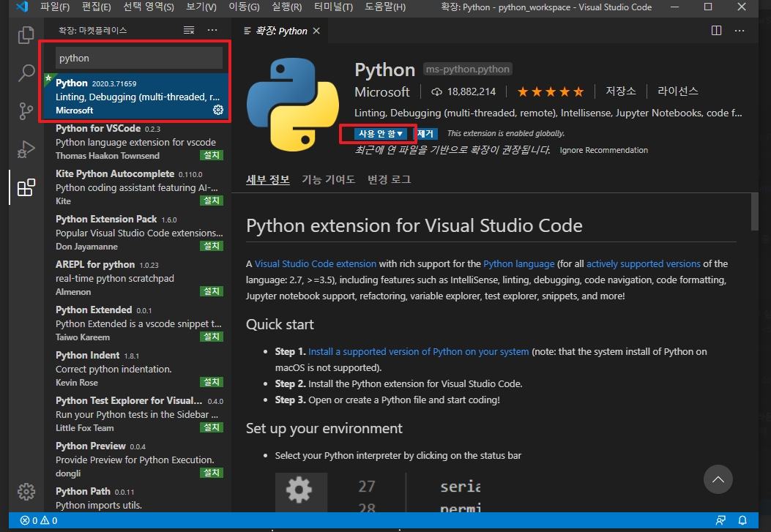Click the 제거 uninstall button
This screenshot has width=771, height=532.
[x=425, y=134]
